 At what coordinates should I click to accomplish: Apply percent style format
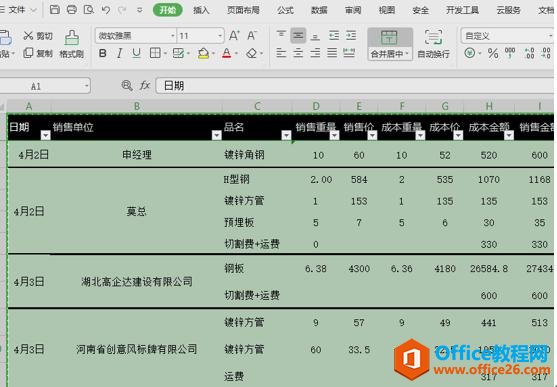click(x=493, y=53)
